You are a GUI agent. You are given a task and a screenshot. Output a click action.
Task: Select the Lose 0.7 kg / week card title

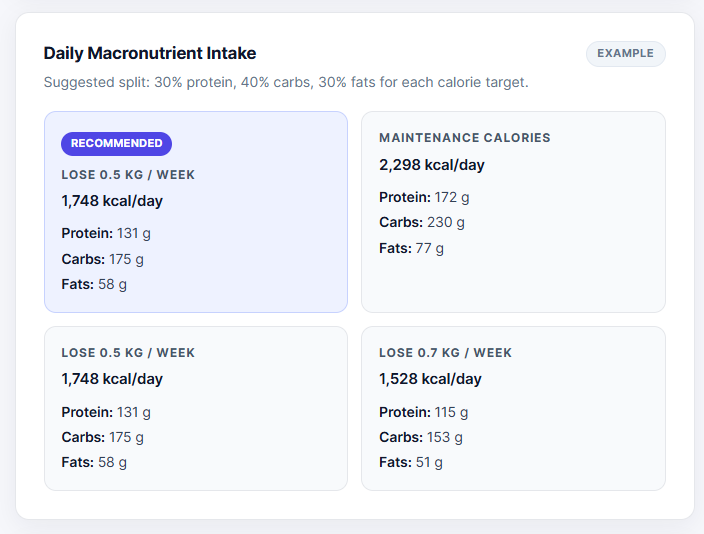[x=445, y=353]
